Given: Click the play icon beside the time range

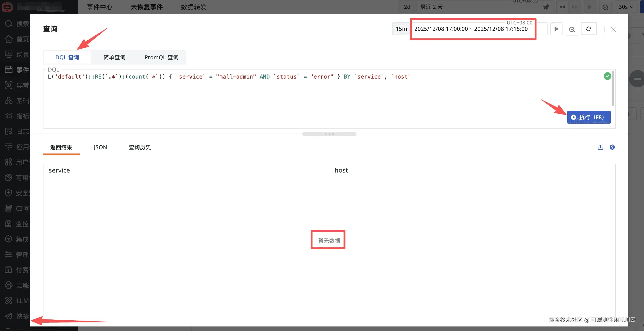Looking at the screenshot, I should [556, 29].
